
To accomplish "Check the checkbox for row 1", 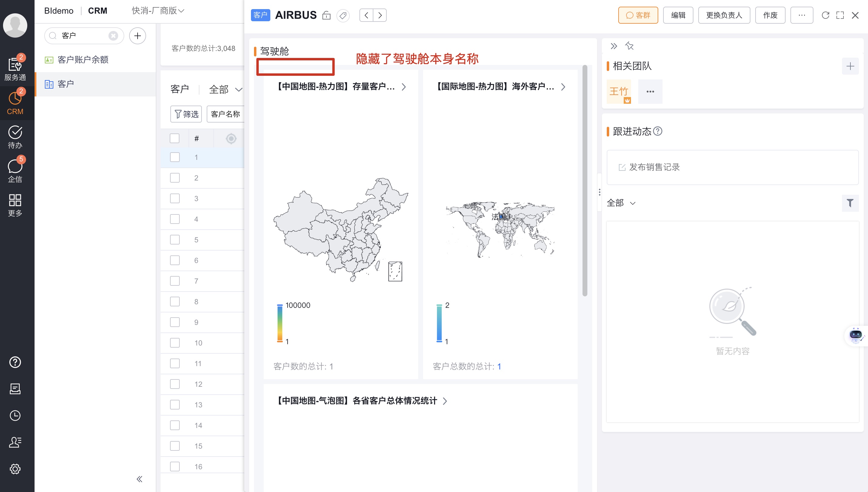I will click(175, 157).
